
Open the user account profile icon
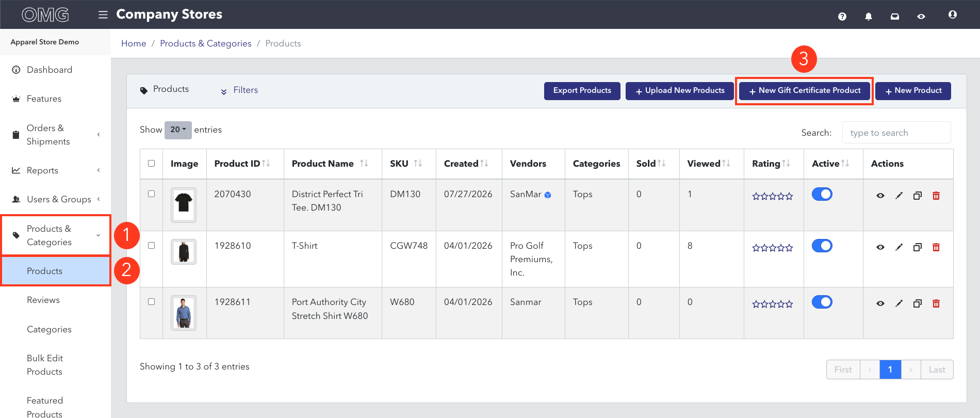pos(953,14)
